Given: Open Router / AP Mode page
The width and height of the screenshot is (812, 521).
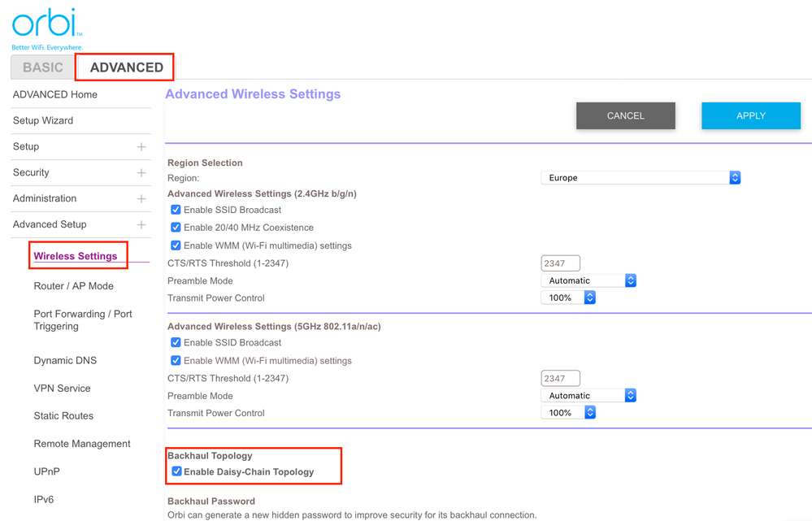Looking at the screenshot, I should [74, 286].
